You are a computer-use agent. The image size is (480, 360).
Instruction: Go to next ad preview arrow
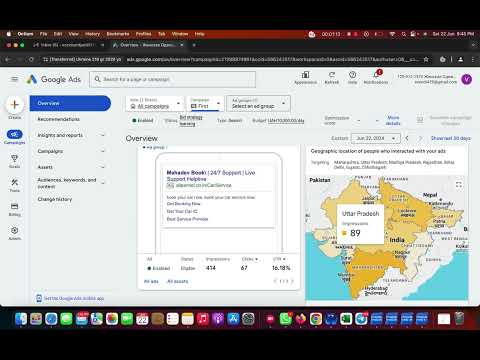tap(292, 281)
